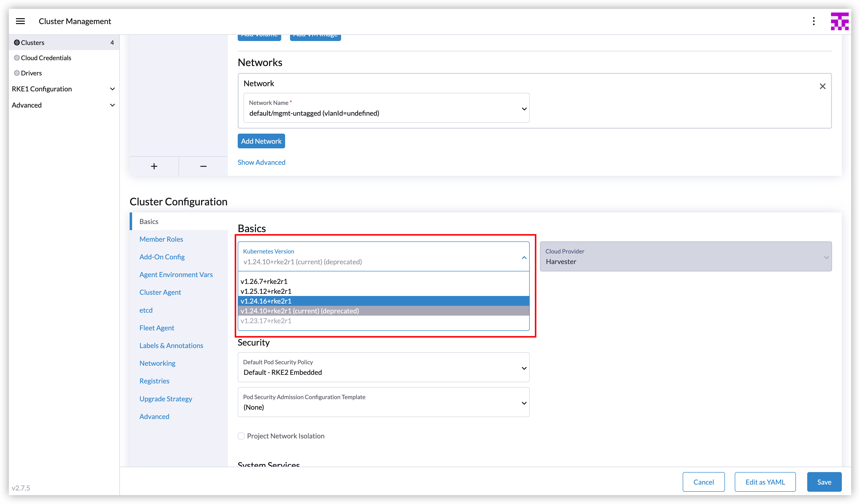Add a machine pool with plus button
Viewport: 860px width, 504px height.
[x=154, y=166]
